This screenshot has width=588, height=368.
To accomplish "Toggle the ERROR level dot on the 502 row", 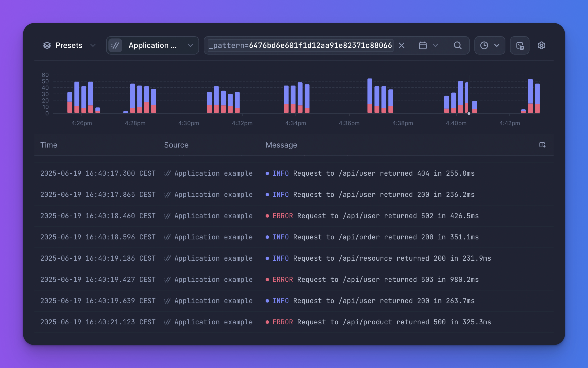I will pyautogui.click(x=267, y=216).
